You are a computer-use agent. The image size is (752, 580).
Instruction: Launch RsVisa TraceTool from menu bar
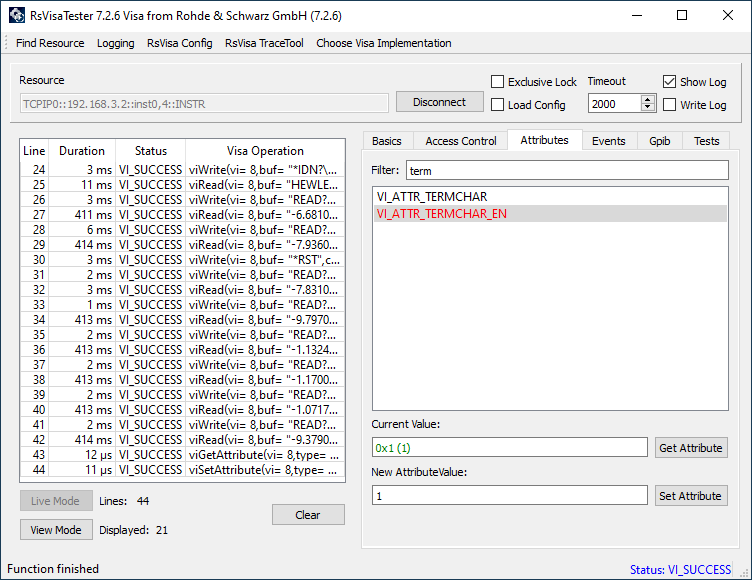click(264, 43)
